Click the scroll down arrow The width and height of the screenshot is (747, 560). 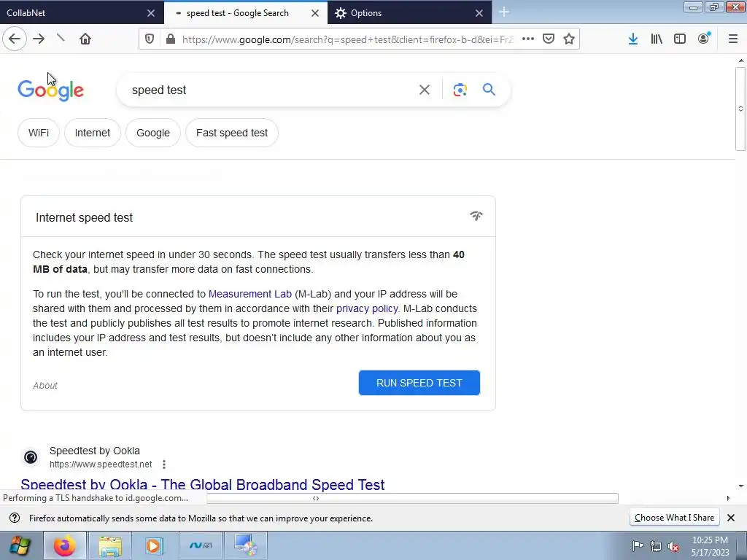click(x=741, y=486)
